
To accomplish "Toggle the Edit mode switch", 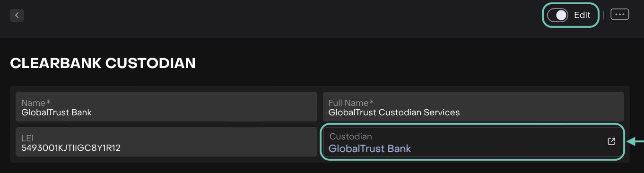I will [x=557, y=15].
